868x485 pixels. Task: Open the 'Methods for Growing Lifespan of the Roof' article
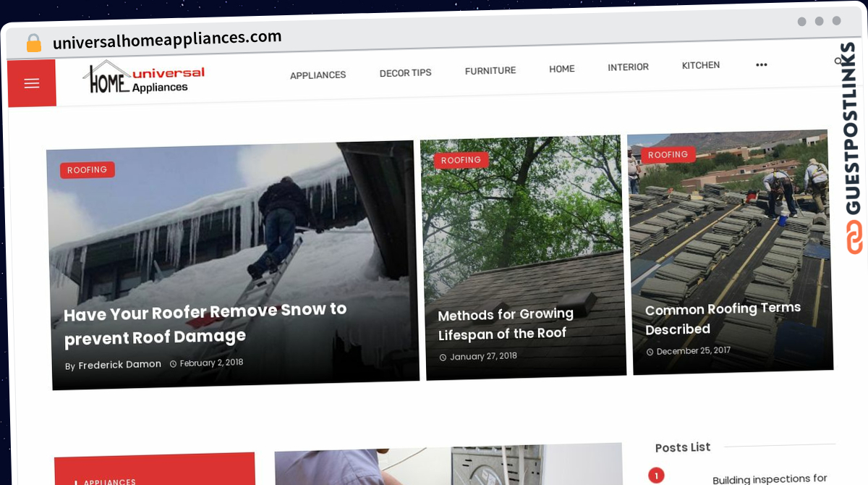pyautogui.click(x=506, y=324)
